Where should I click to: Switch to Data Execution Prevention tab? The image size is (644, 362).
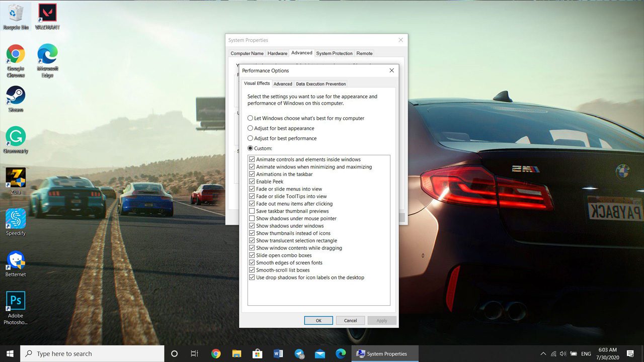320,84
